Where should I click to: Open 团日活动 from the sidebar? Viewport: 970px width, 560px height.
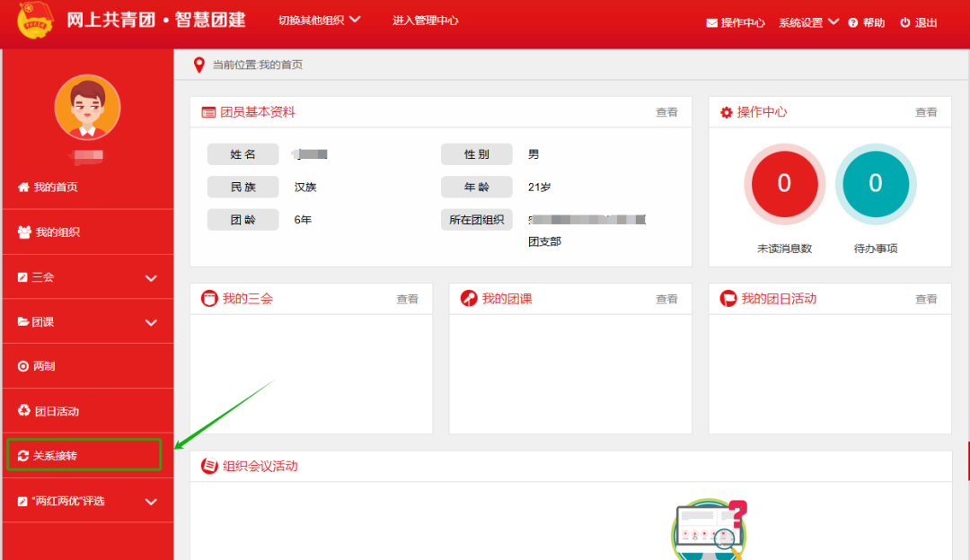[x=57, y=411]
